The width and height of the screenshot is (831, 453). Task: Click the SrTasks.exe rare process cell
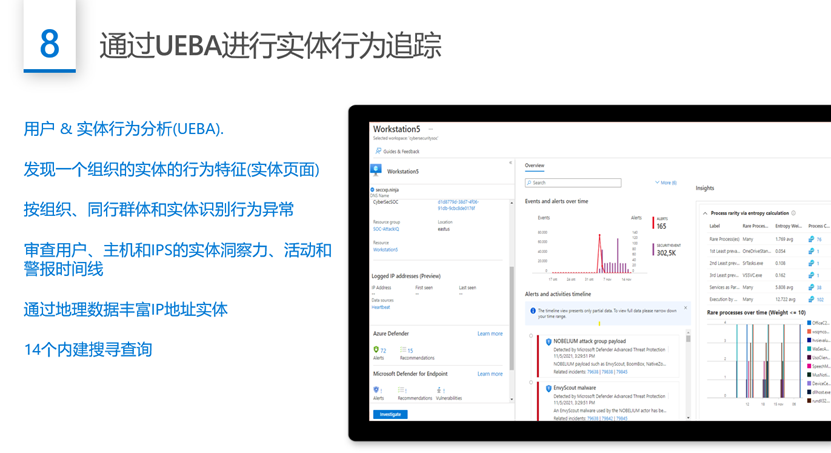click(x=753, y=263)
